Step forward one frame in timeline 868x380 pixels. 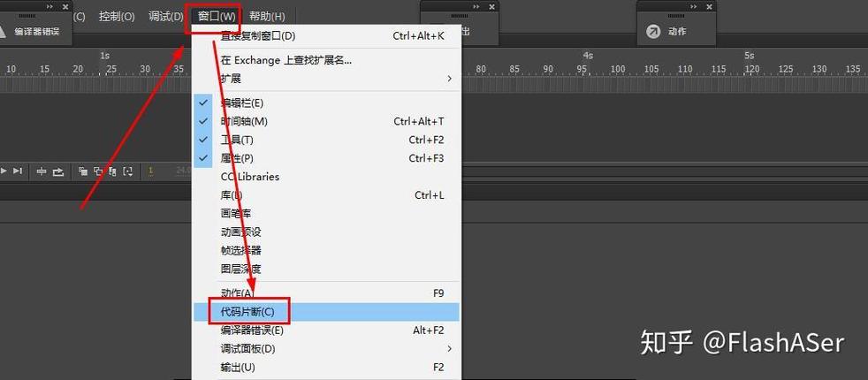[18, 171]
